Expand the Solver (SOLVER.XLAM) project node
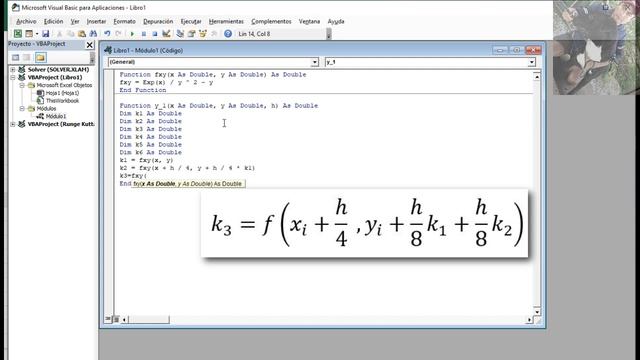Screen dimensions: 640x360 pyautogui.click(x=13, y=70)
